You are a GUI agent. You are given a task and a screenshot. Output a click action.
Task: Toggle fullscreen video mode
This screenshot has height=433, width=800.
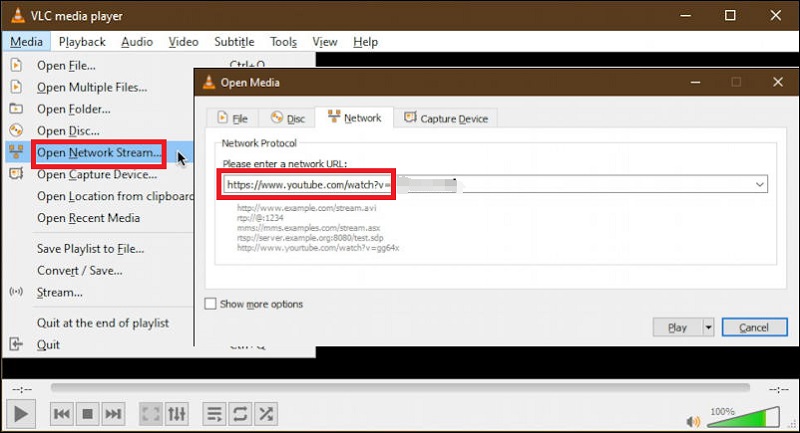click(150, 413)
